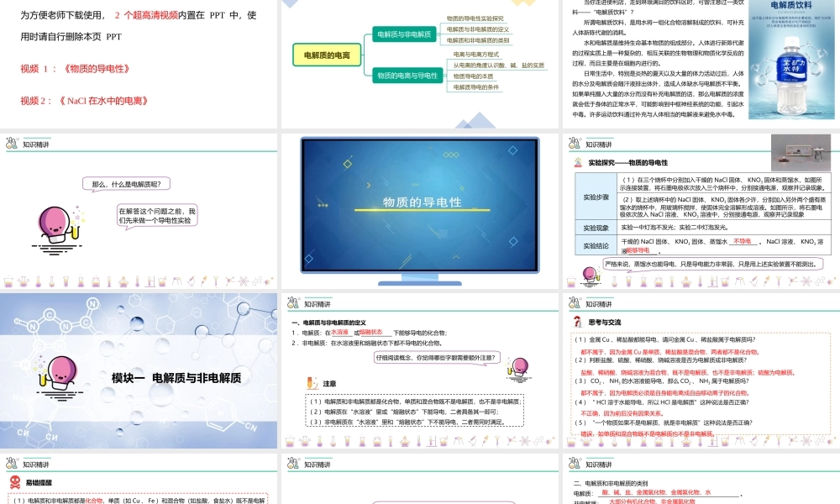This screenshot has width=840, height=504.
Task: Select the mind-map leaf 电解质和非电解质的类别
Action: [x=478, y=40]
